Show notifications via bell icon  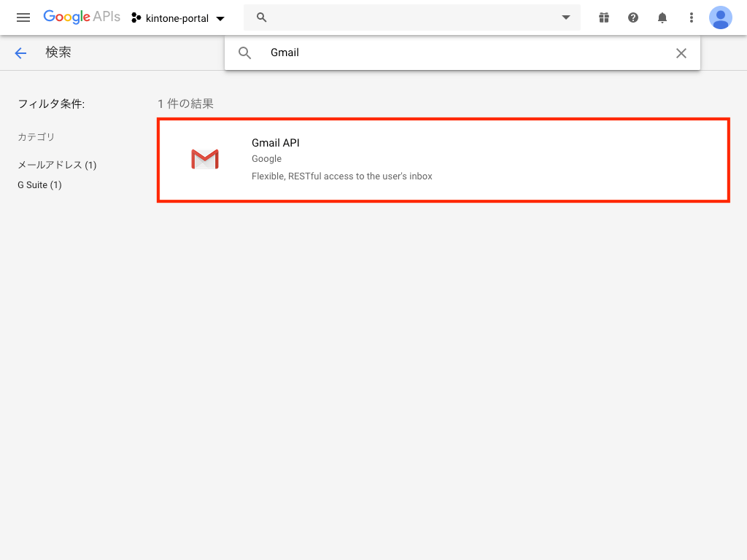662,17
